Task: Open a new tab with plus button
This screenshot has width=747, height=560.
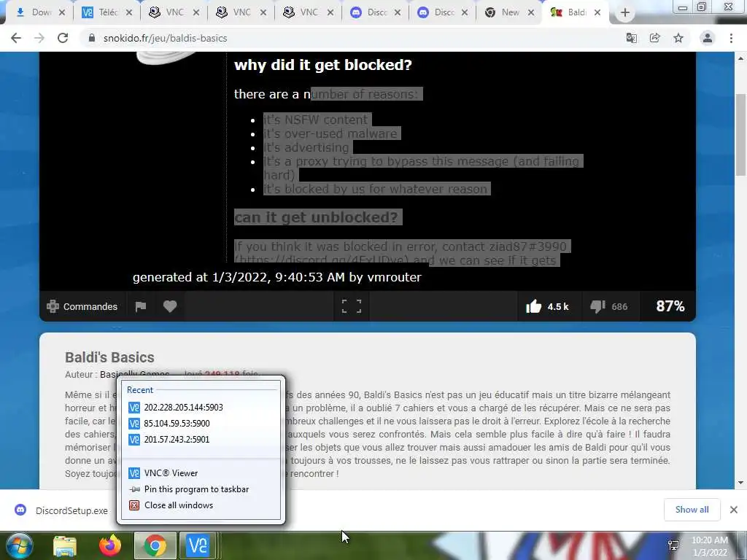Action: pos(625,13)
